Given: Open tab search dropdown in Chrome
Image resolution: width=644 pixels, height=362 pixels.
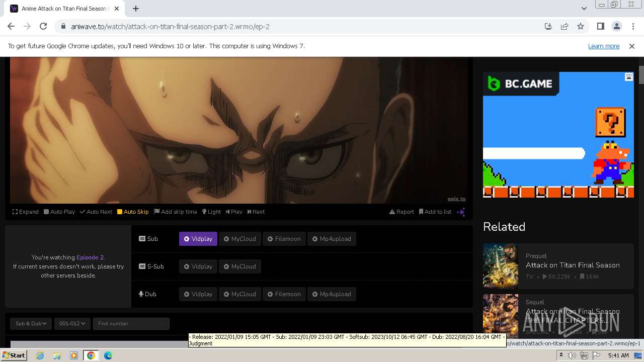Looking at the screenshot, I should pyautogui.click(x=584, y=9).
